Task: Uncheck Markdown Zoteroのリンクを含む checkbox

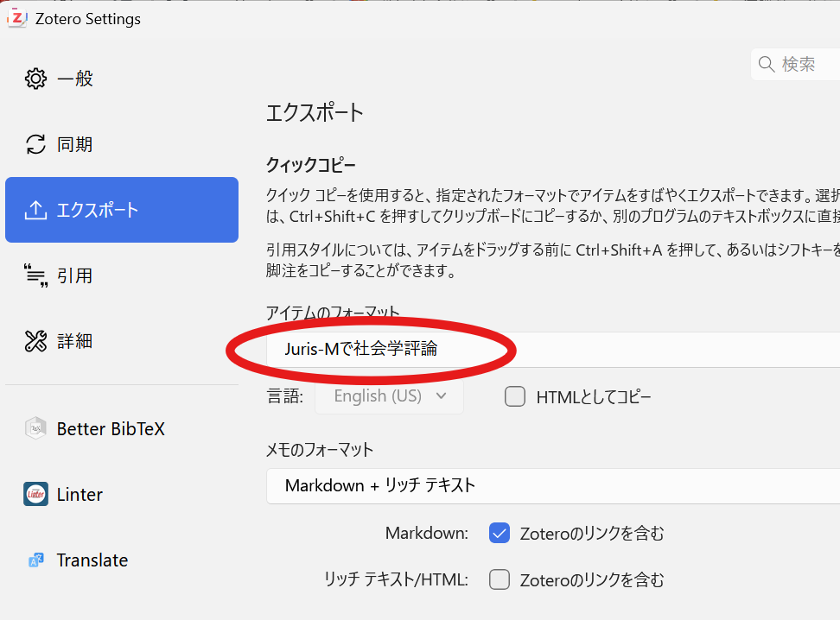Action: point(500,533)
